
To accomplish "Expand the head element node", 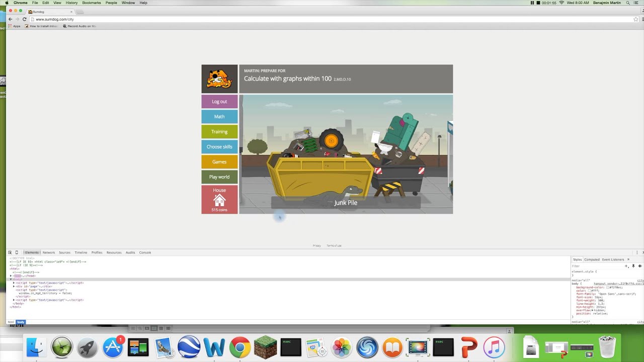I will click(x=11, y=276).
